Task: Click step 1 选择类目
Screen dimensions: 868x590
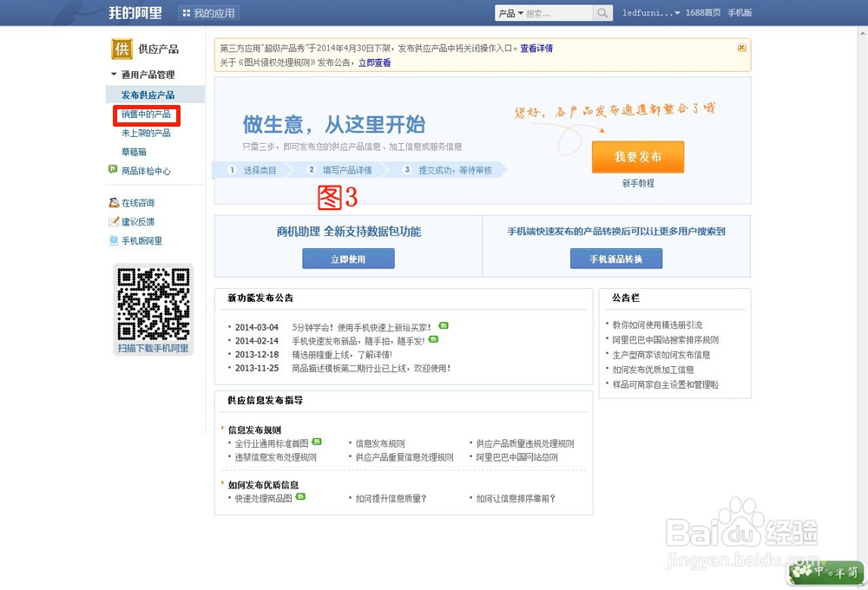Action: coord(253,170)
